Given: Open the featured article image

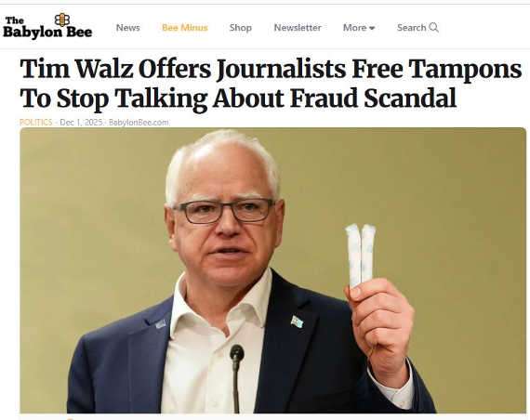Looking at the screenshot, I should coord(273,270).
